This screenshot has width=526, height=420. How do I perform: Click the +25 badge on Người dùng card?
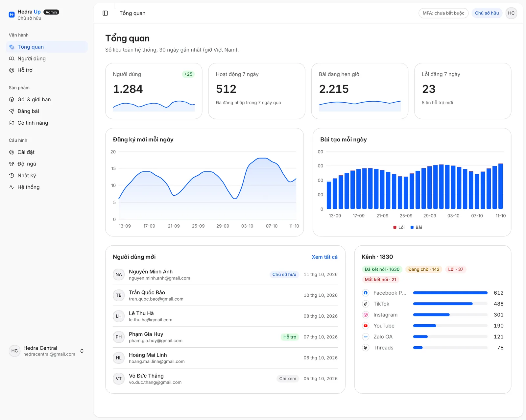(x=188, y=74)
